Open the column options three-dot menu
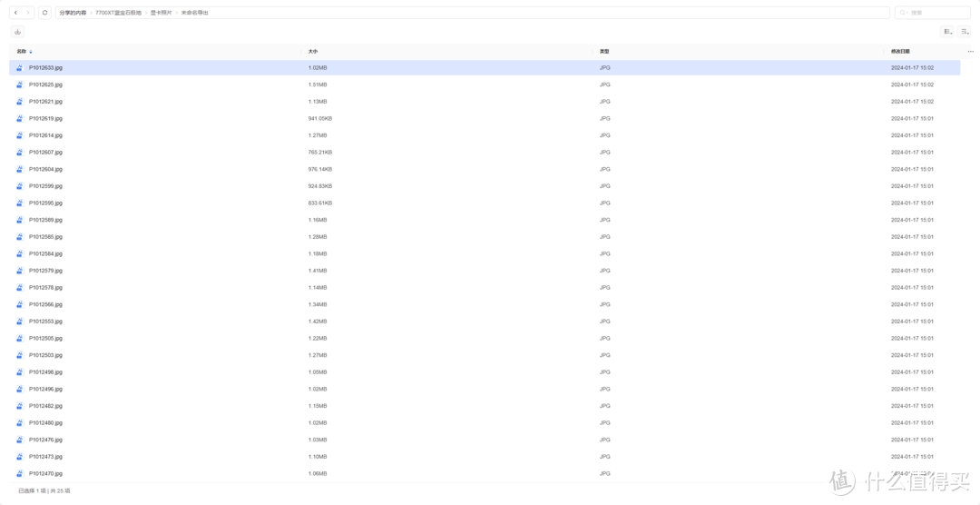The height and width of the screenshot is (505, 980). pos(970,51)
